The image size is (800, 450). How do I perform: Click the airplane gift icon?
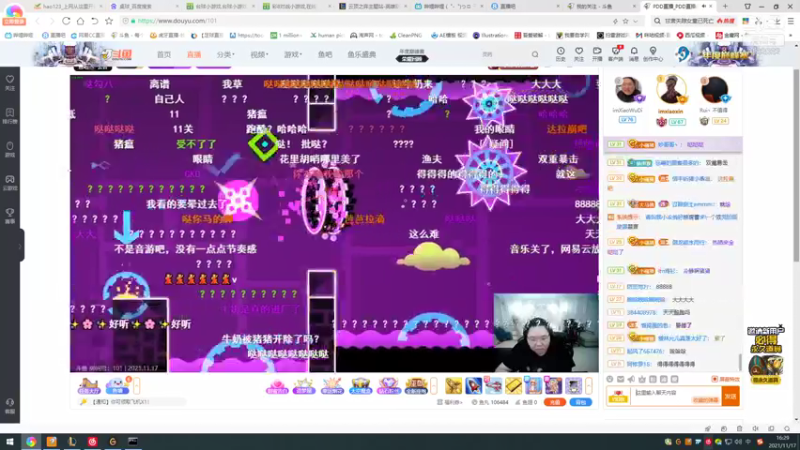[x=493, y=386]
